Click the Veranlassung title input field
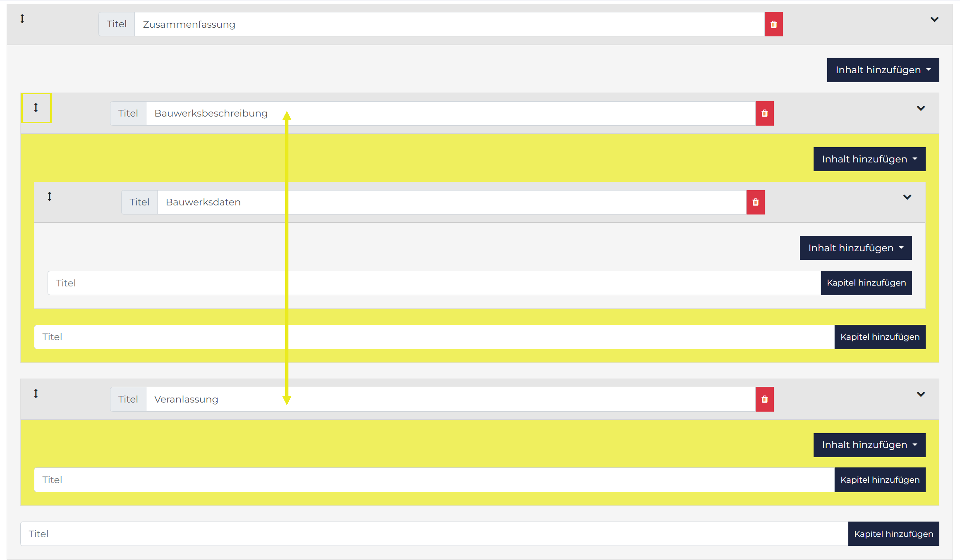The width and height of the screenshot is (960, 560). pyautogui.click(x=451, y=399)
